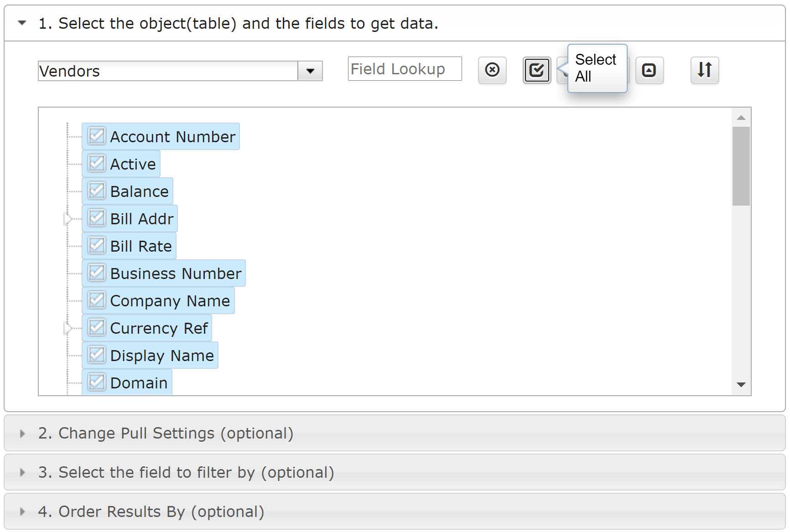Click the sort fields up-down arrows icon

(705, 70)
